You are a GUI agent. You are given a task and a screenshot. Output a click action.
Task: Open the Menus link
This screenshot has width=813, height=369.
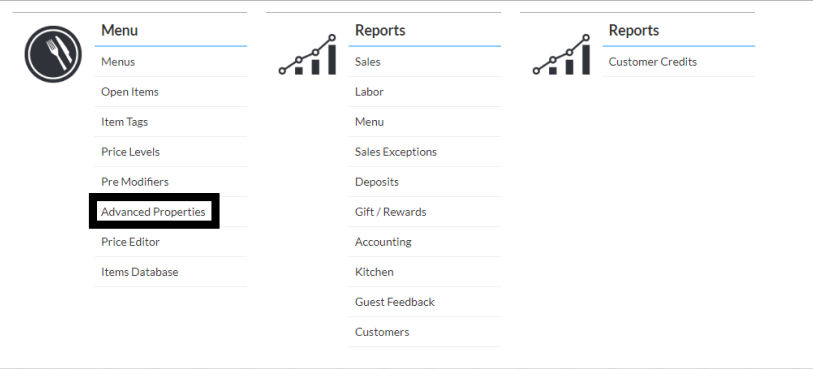118,62
